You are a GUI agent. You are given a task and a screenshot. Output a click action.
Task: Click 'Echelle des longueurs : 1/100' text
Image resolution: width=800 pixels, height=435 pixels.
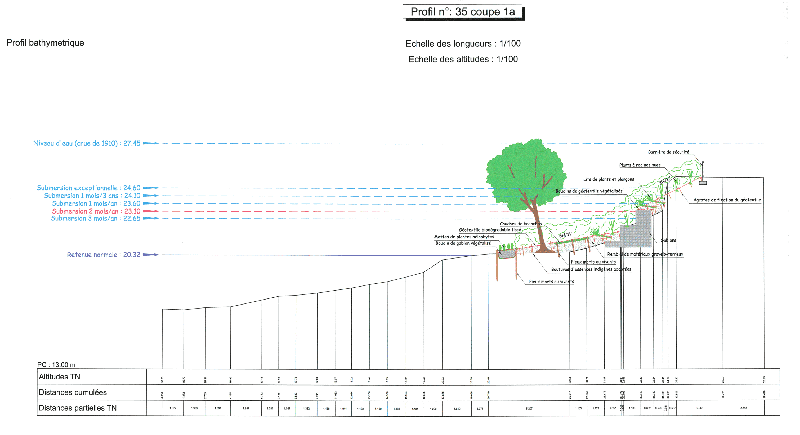click(x=463, y=44)
